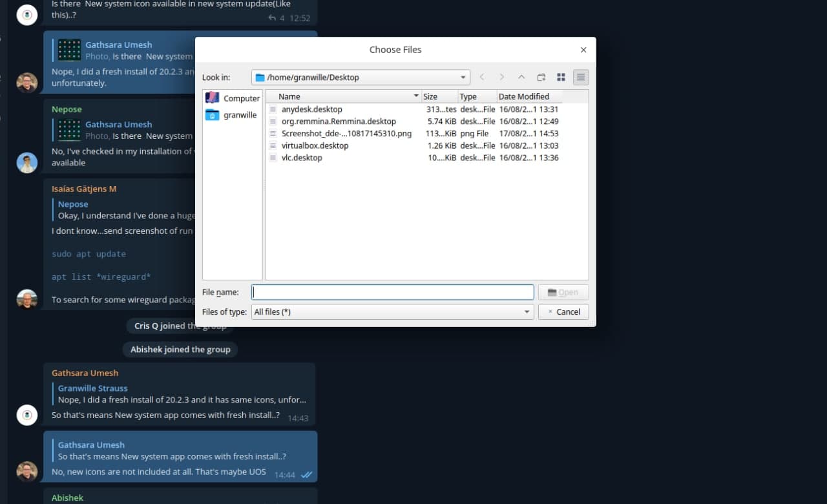Go back in the file dialog history
Image resolution: width=827 pixels, height=504 pixels.
click(482, 78)
